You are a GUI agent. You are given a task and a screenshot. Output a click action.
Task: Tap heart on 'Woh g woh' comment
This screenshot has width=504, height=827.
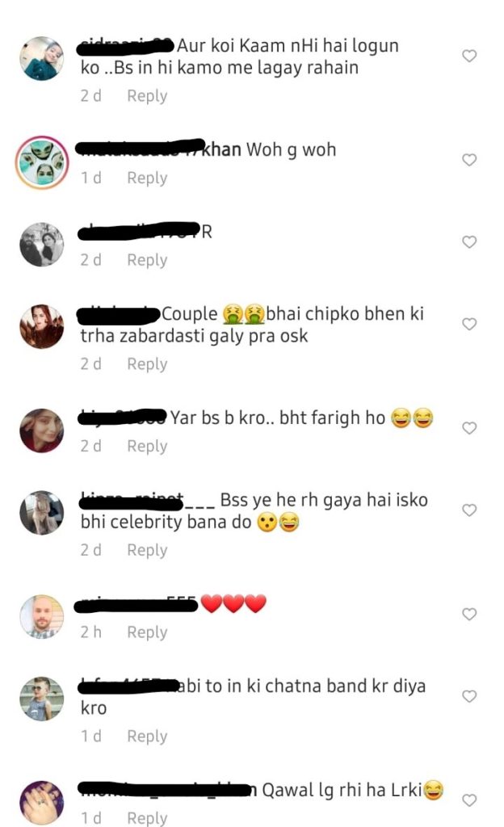[469, 159]
